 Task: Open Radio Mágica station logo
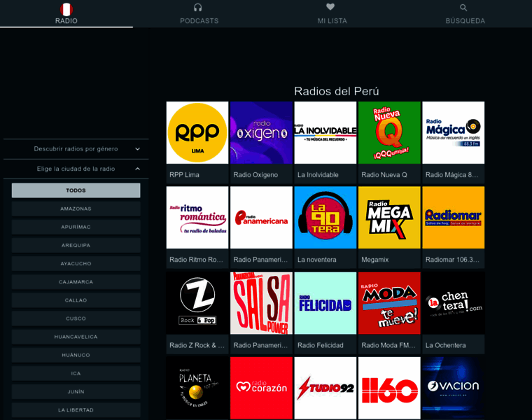click(454, 132)
